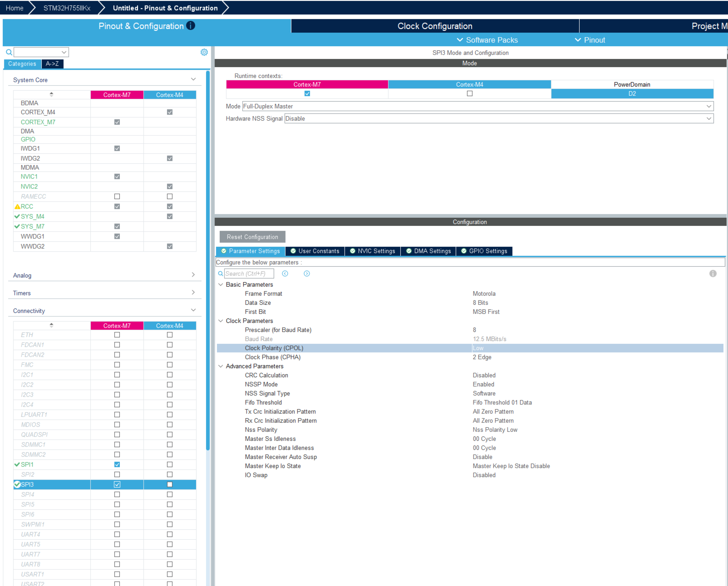Click the previous search result arrow icon
This screenshot has height=586, width=728.
pyautogui.click(x=285, y=273)
